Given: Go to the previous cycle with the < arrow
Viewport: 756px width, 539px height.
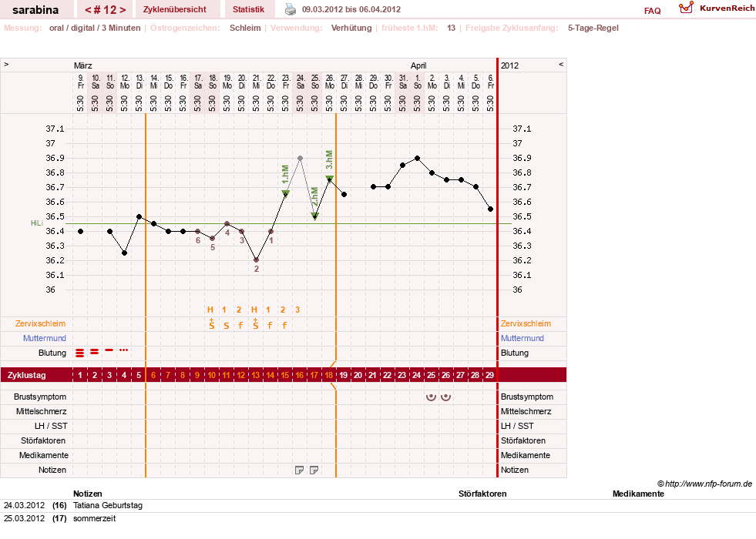Looking at the screenshot, I should [x=88, y=10].
